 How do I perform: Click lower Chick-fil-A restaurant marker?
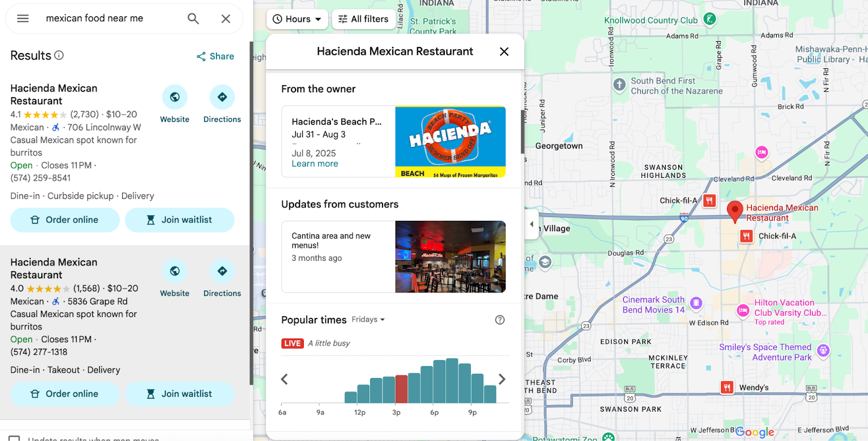coord(746,236)
